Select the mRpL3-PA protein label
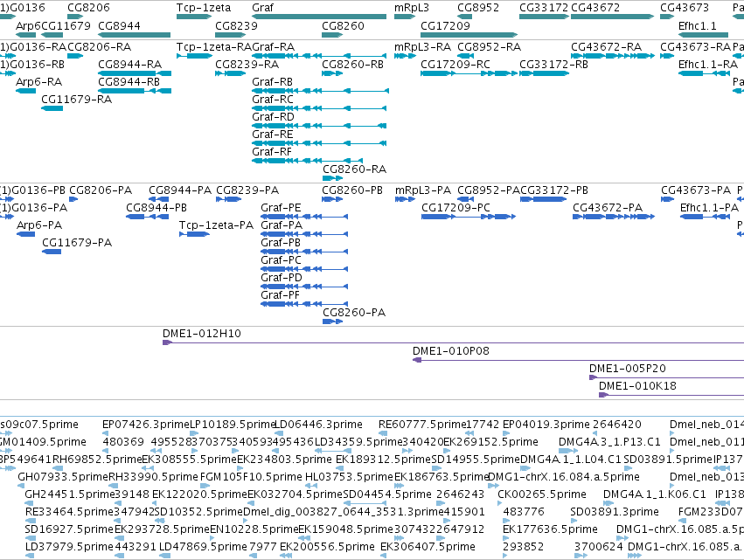This screenshot has width=744, height=560. 423,190
